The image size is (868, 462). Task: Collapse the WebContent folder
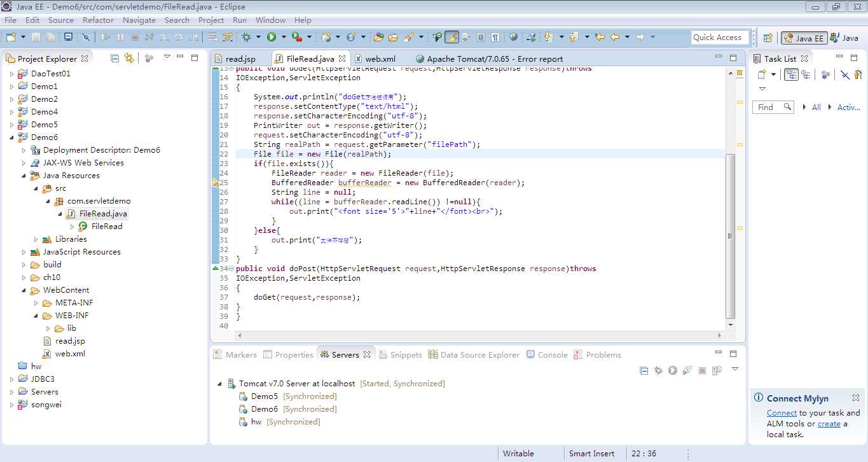tap(24, 290)
